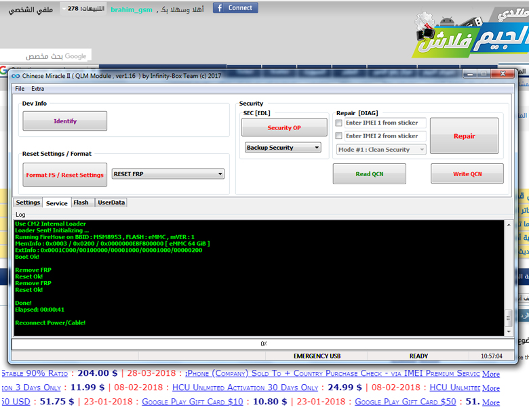
Task: Expand the Backup Security combo box
Action: click(x=283, y=147)
